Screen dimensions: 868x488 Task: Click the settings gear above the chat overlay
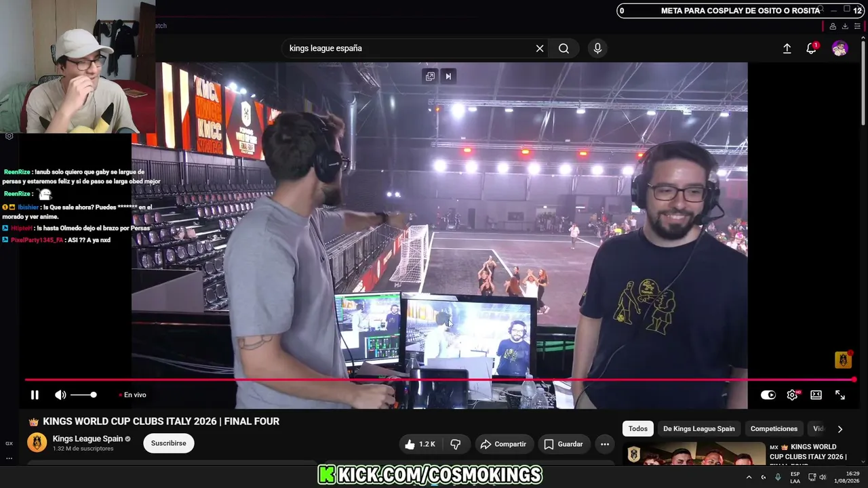9,136
